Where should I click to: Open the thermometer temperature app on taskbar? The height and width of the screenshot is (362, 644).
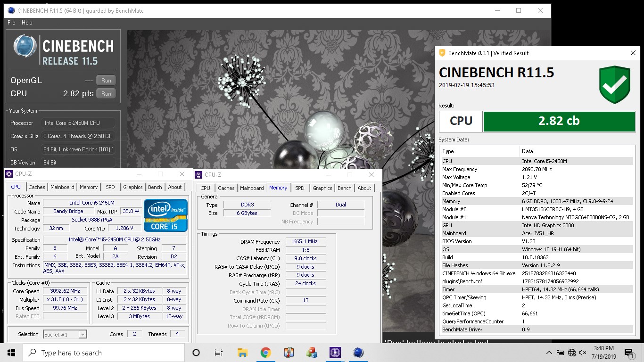[289, 353]
